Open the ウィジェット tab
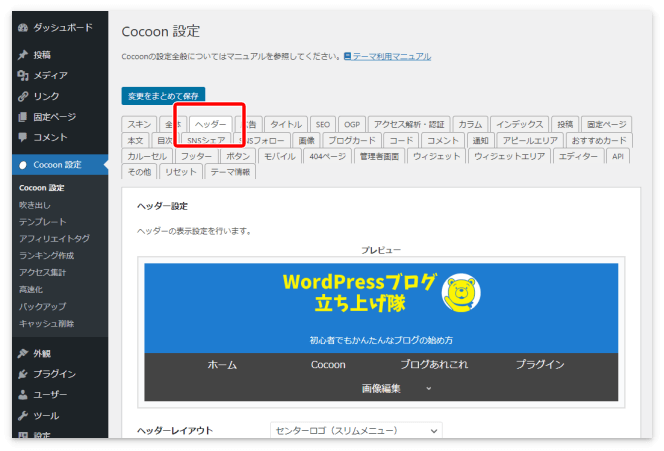664x451 pixels. tap(436, 156)
